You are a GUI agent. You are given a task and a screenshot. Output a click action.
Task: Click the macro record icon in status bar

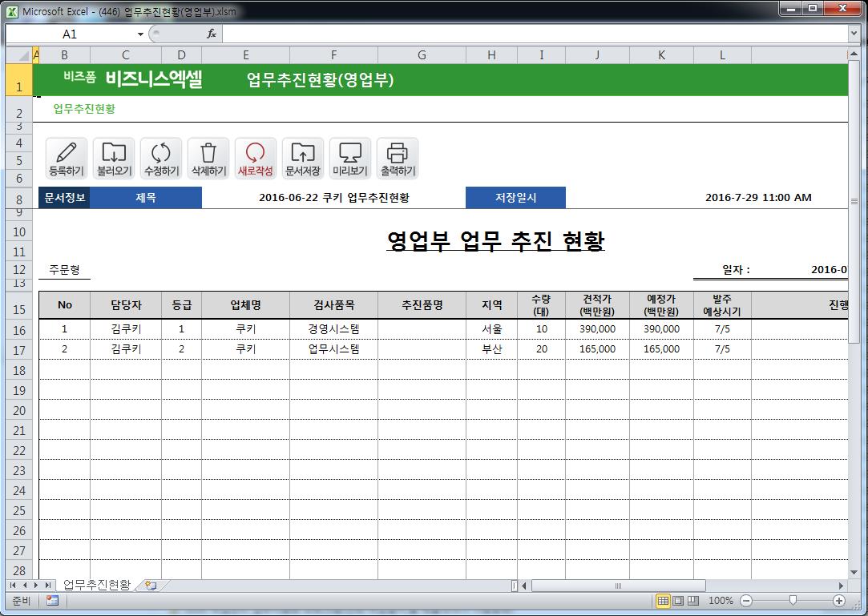click(x=52, y=601)
